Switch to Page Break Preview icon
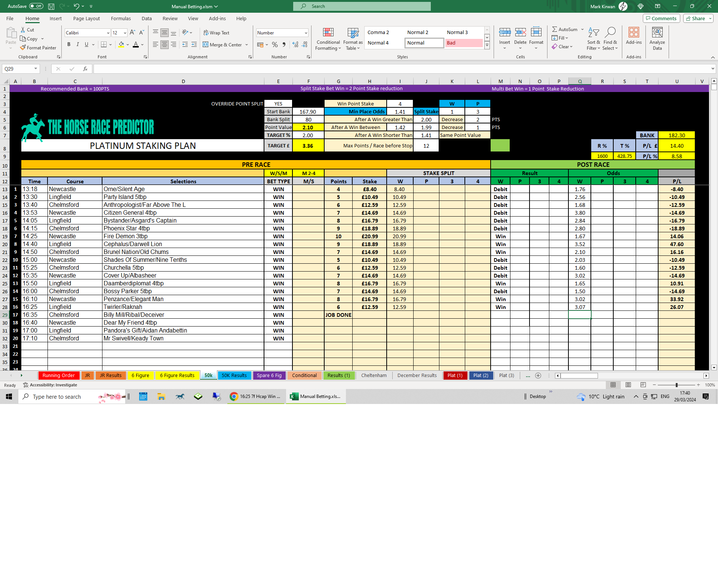Screen dimensions: 718x588 (643, 385)
